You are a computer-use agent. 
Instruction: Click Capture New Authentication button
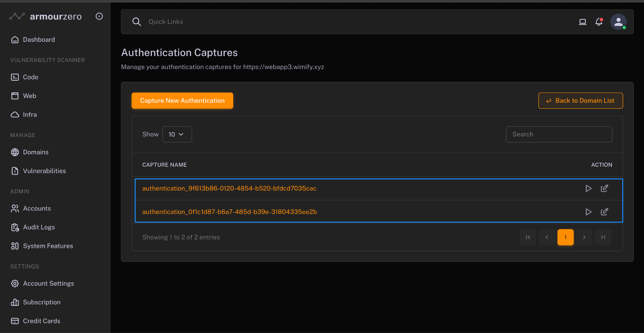182,101
